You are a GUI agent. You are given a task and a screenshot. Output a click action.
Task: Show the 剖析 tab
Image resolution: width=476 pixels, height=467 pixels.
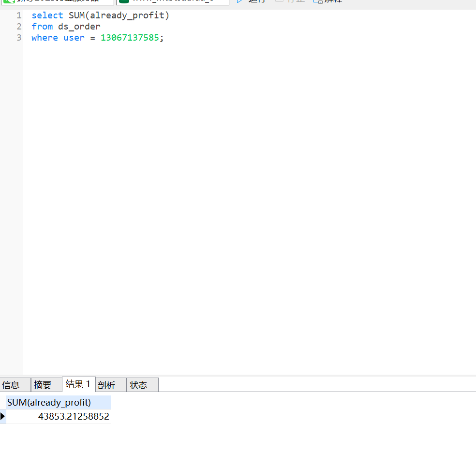[x=106, y=385]
